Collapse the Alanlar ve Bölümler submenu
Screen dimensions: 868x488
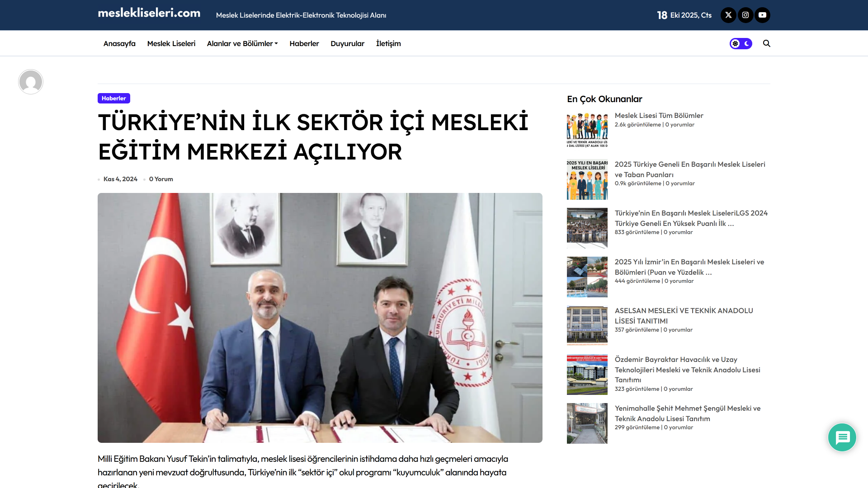[242, 43]
